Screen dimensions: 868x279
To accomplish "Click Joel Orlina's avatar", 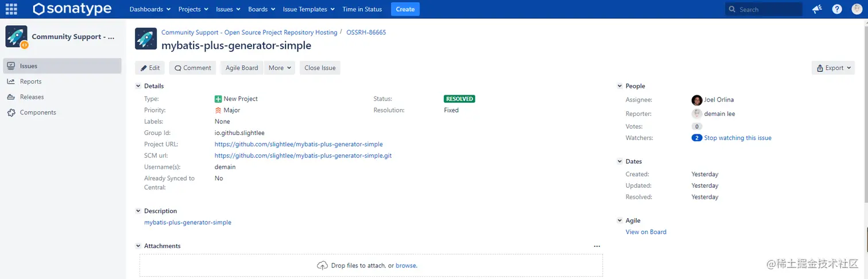I will pyautogui.click(x=697, y=100).
